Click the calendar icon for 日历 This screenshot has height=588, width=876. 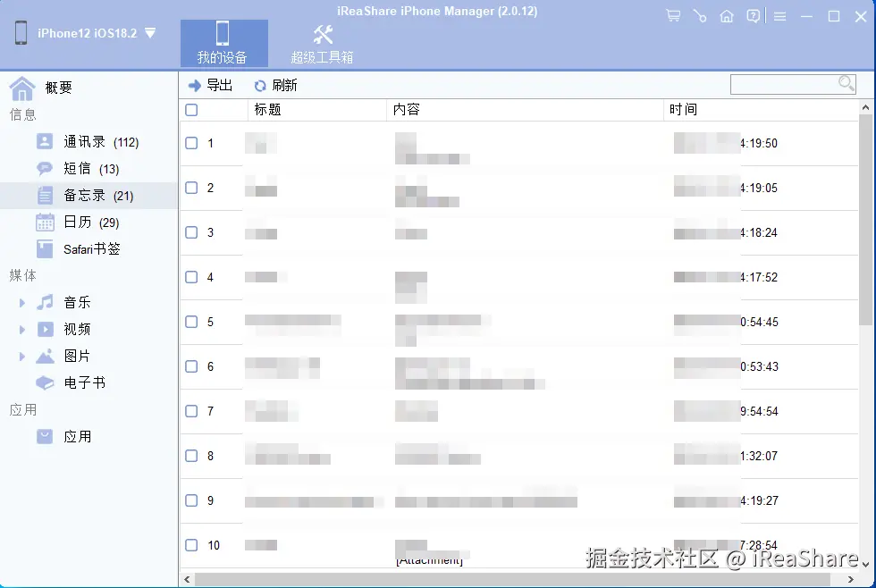coord(45,223)
